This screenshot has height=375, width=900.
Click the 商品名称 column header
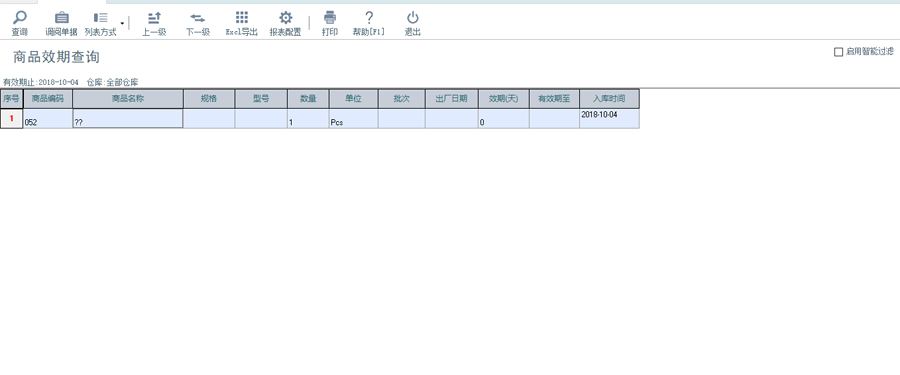point(128,99)
